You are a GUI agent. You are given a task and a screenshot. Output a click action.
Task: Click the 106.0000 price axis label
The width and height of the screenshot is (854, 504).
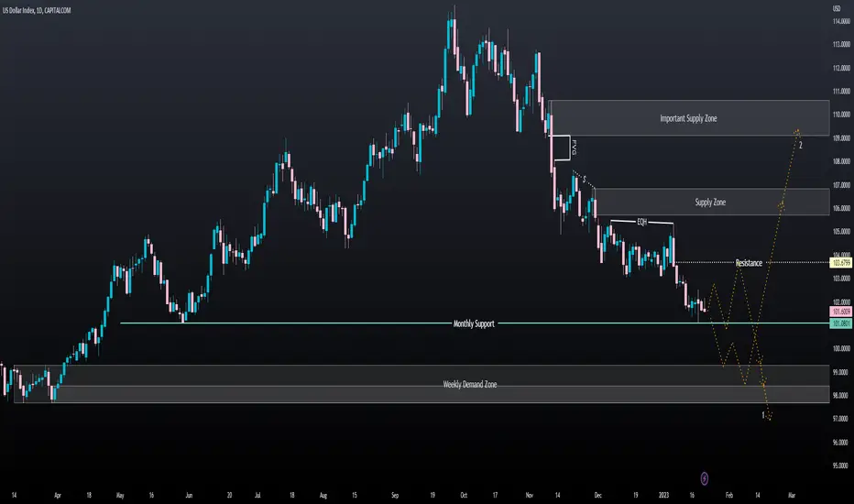(x=841, y=208)
